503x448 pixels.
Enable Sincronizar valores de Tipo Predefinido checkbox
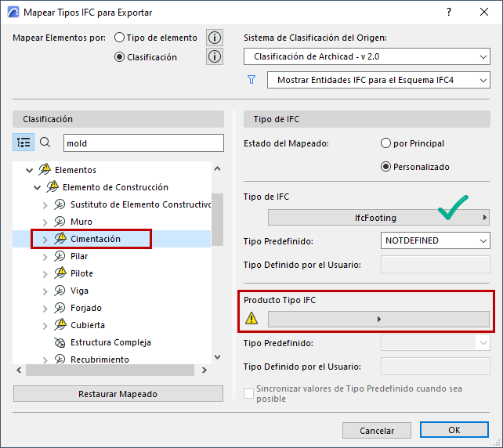point(249,393)
